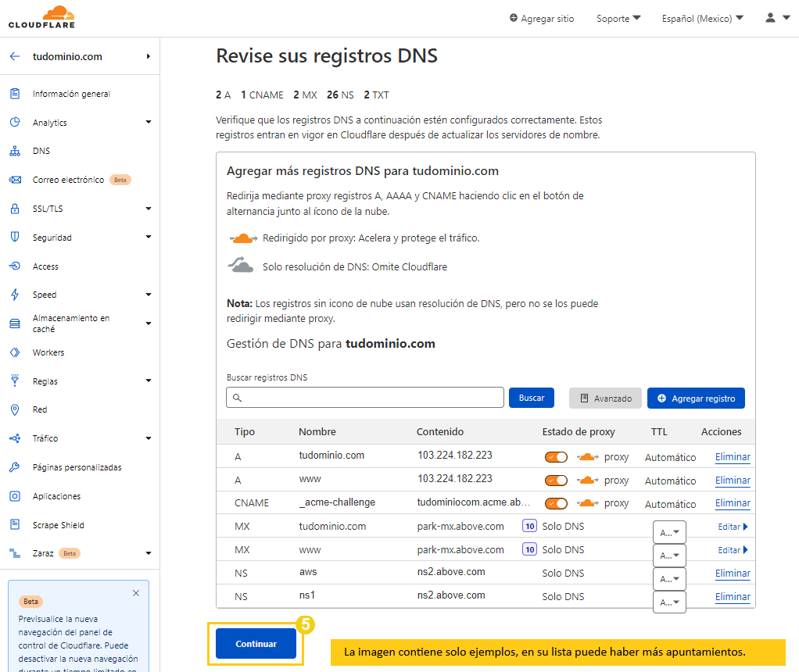The image size is (799, 672).
Task: Click the Avanzado button
Action: pyautogui.click(x=606, y=399)
